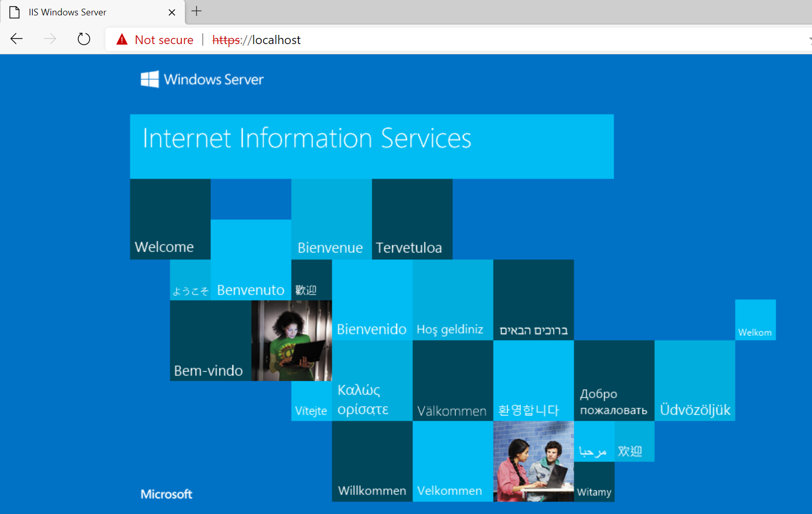
Task: Click the Forward arrow button
Action: [50, 39]
